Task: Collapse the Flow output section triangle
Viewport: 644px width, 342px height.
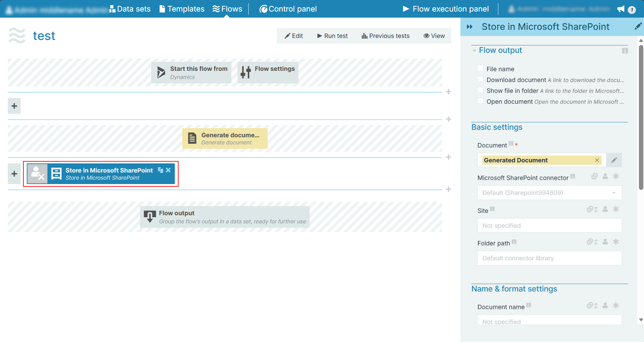Action: tap(474, 51)
